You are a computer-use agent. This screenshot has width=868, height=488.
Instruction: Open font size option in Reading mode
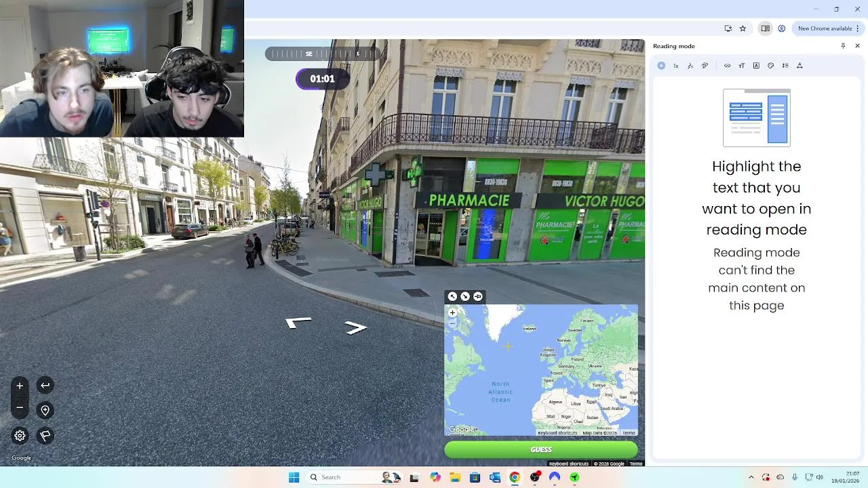pyautogui.click(x=742, y=66)
